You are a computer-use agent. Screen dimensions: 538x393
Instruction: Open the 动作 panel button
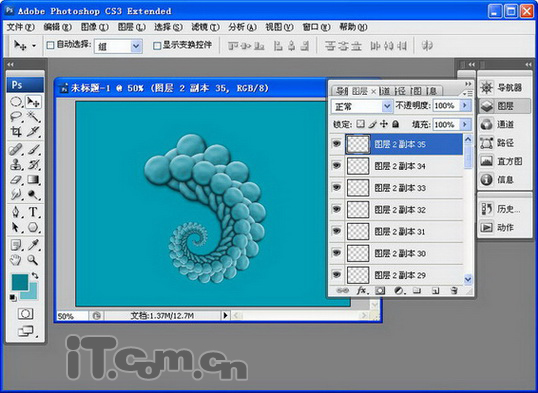pyautogui.click(x=503, y=227)
